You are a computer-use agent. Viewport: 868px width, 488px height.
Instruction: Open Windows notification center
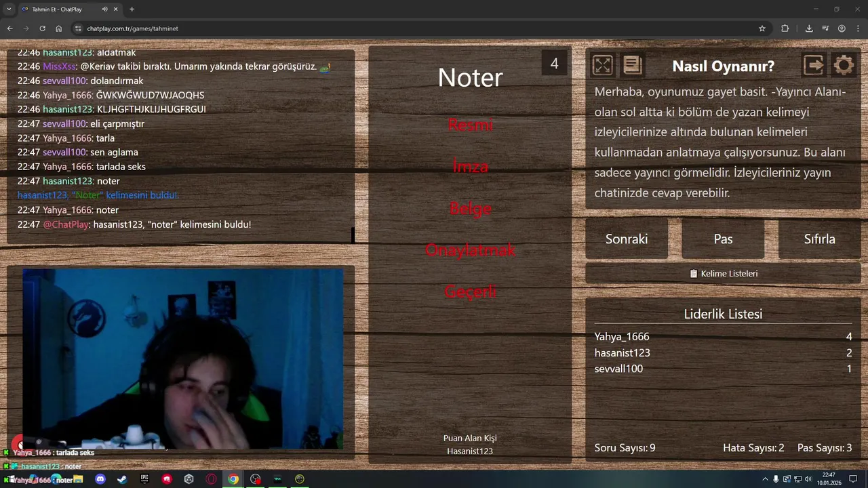point(853,479)
